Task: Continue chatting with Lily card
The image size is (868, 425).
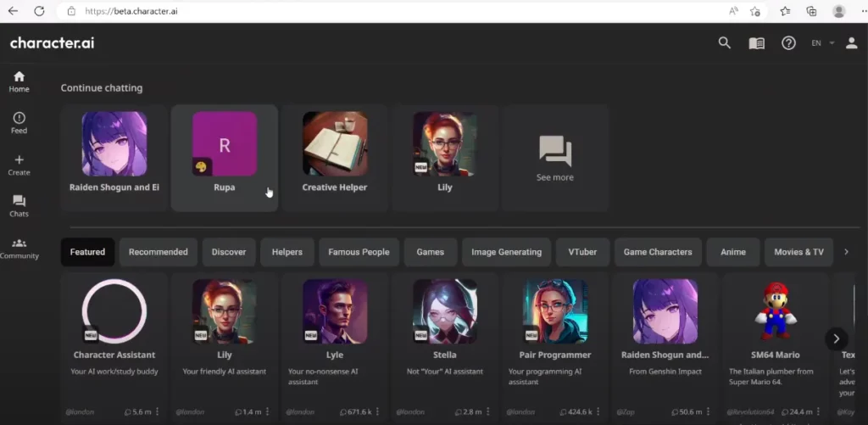Action: tap(444, 158)
